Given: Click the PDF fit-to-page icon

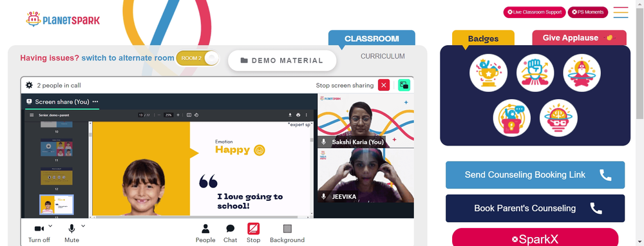Looking at the screenshot, I should click(189, 115).
